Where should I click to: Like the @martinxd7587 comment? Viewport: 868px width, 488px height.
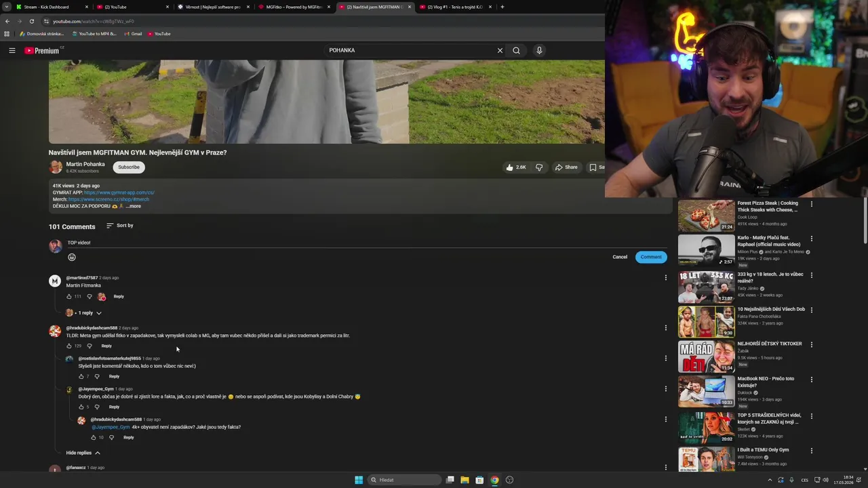pos(69,296)
